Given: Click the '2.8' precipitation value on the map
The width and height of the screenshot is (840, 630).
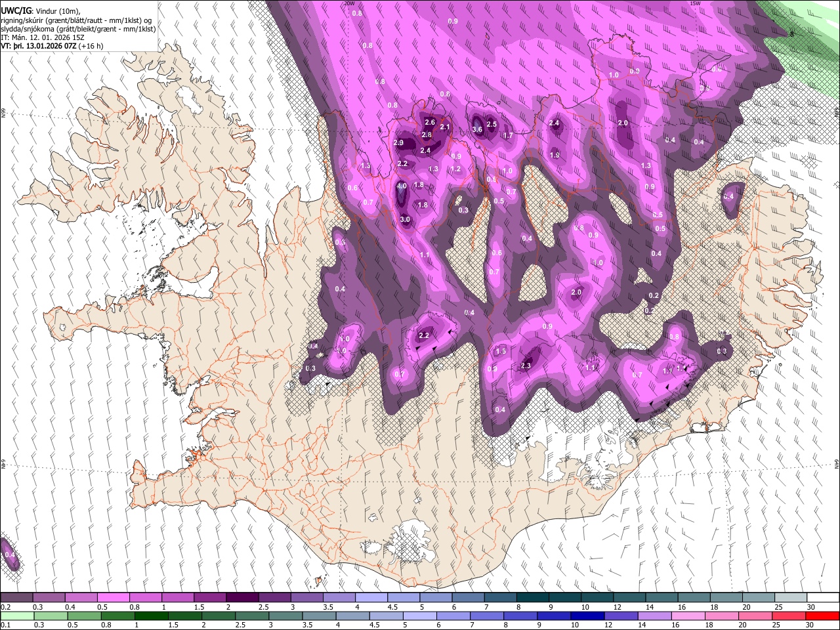Looking at the screenshot, I should tap(427, 135).
